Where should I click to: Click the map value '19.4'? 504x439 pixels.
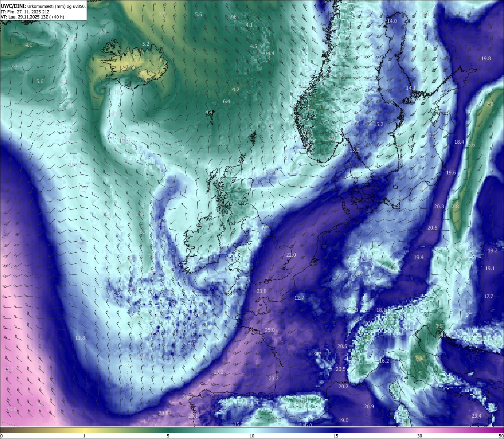419,257
